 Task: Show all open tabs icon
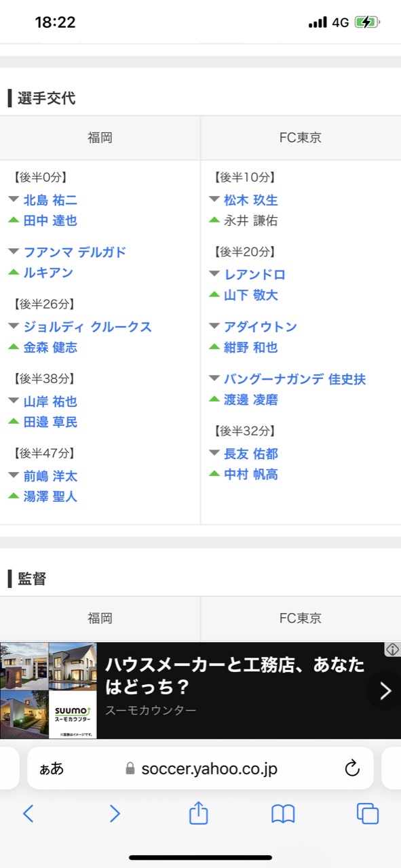367,813
